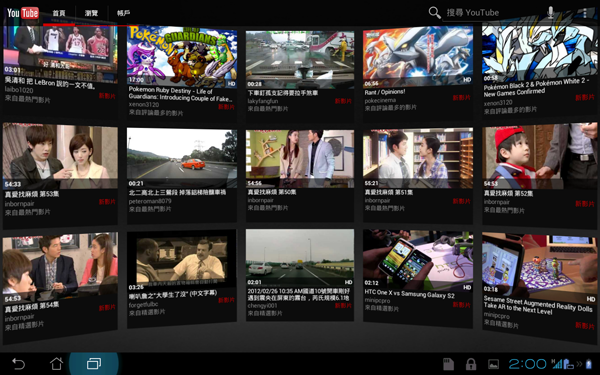Select title 真愛找麻煩 第52集
Viewport: 600px width, 375px height.
[508, 193]
